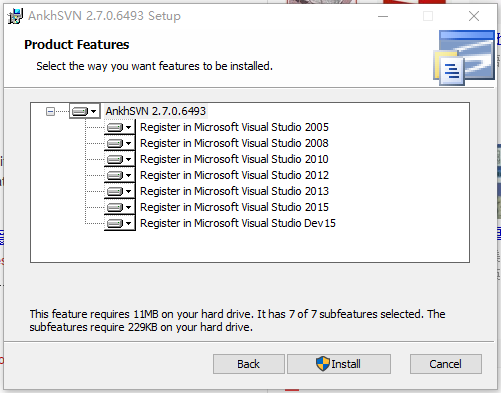Select Register in Microsoft Visual Studio 2010
Screen dimensions: 501x393
(234, 159)
